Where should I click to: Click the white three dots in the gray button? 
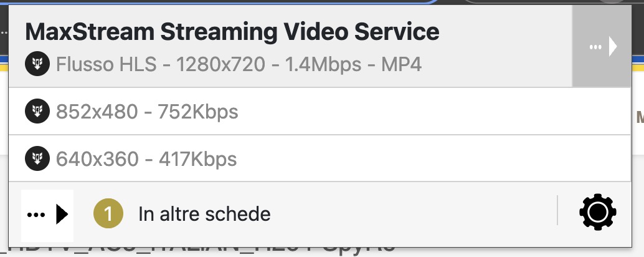[x=595, y=47]
